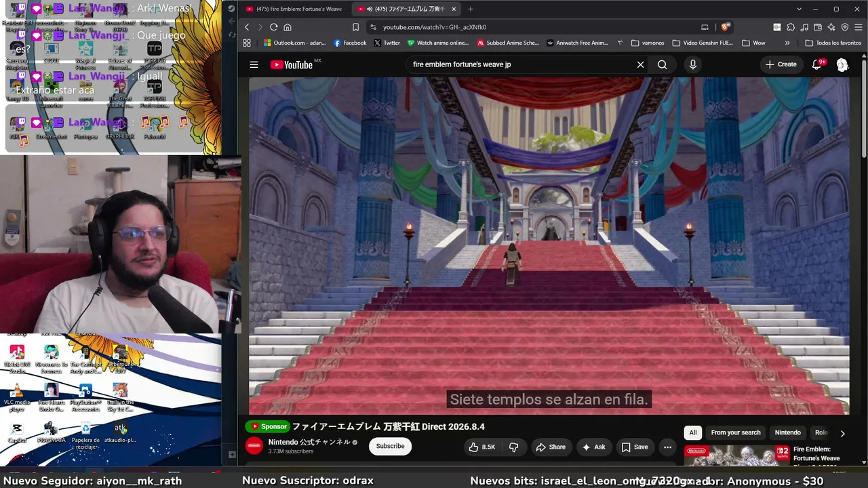Bookmark this page with the bookmark icon
Image resolution: width=868 pixels, height=488 pixels.
tap(355, 27)
